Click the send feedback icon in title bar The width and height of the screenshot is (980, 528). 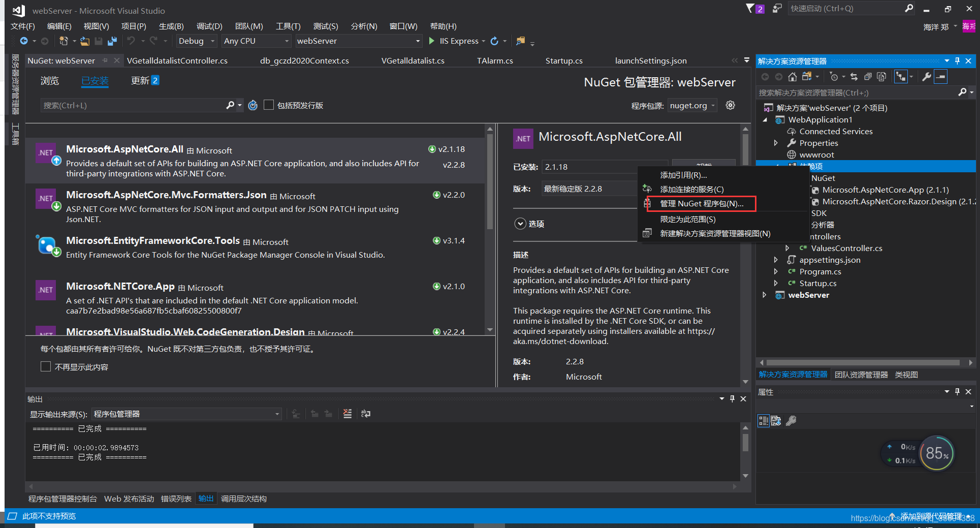(x=777, y=9)
